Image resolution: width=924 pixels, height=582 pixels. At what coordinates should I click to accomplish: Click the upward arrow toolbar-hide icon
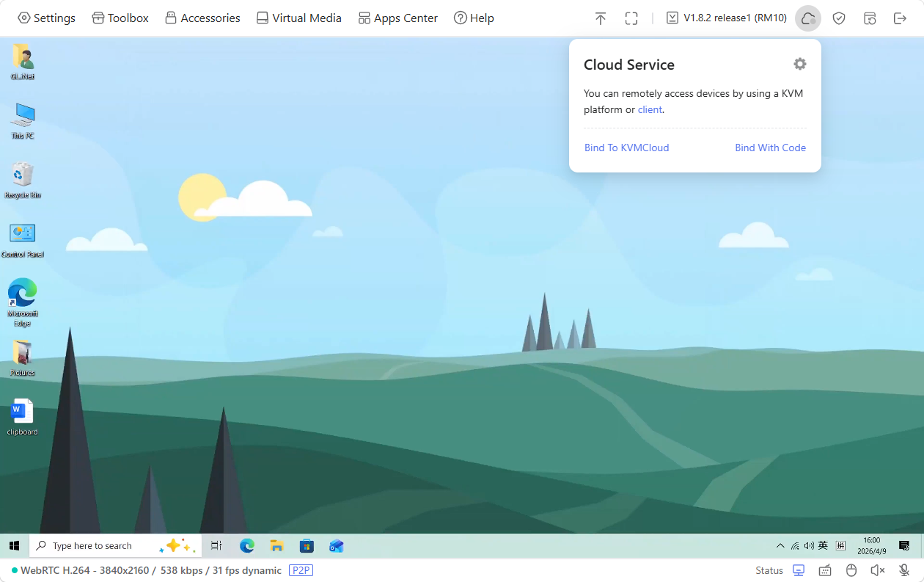(601, 18)
